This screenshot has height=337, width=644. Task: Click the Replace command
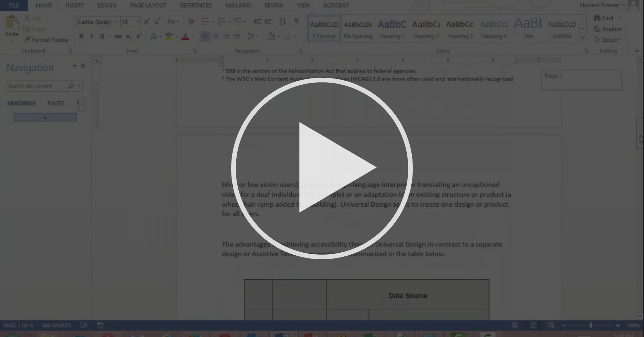[608, 29]
